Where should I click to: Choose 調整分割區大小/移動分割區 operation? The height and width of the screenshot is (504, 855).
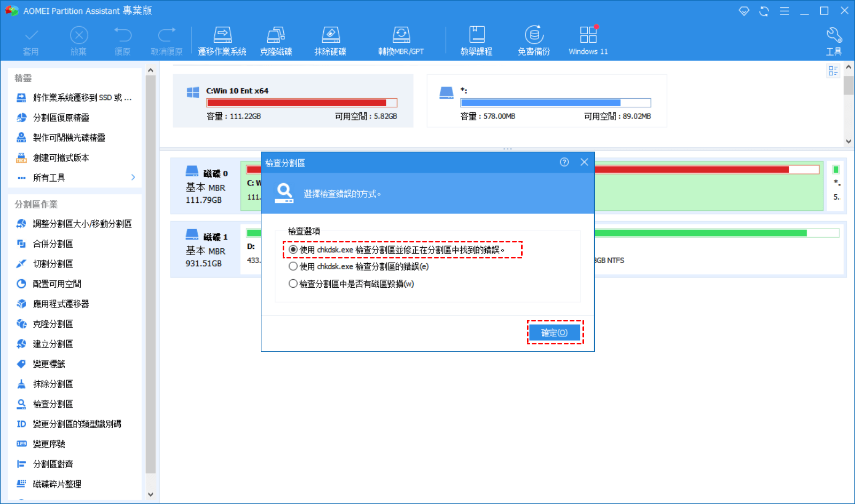point(75,224)
